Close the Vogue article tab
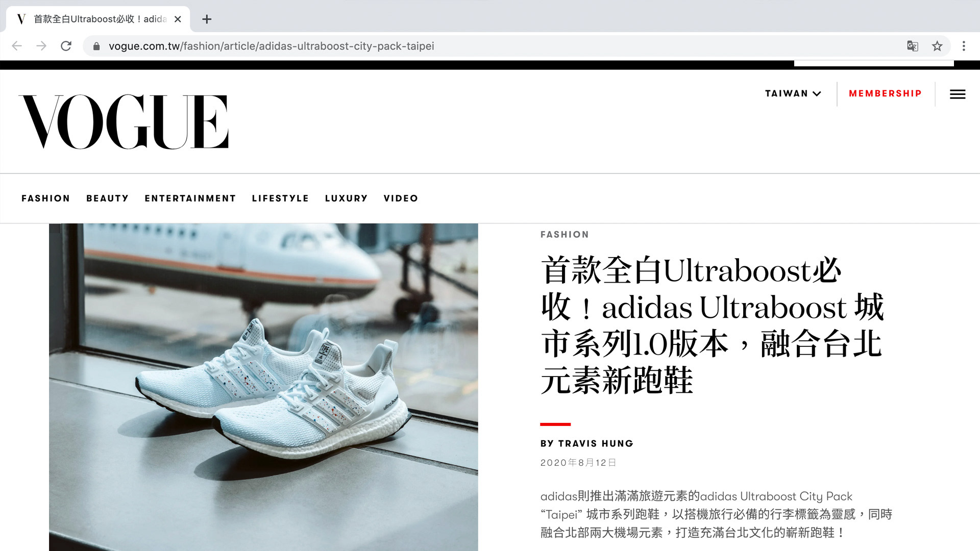 [178, 19]
